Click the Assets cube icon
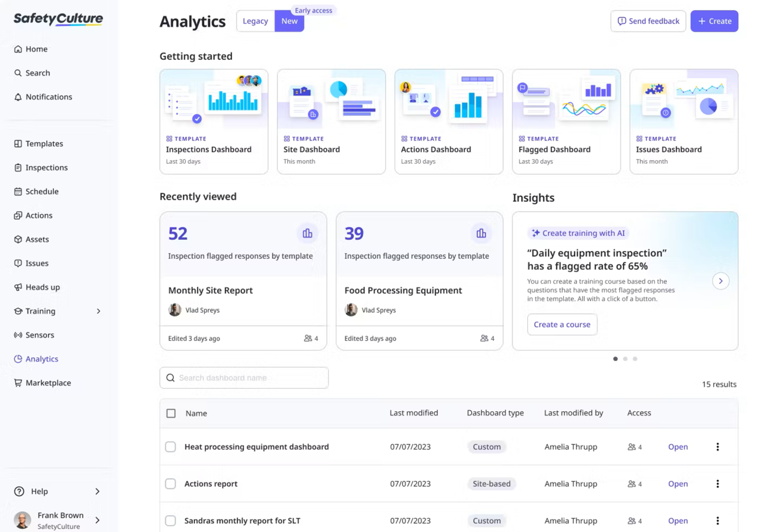Screen dimensions: 780x532 pos(18,239)
